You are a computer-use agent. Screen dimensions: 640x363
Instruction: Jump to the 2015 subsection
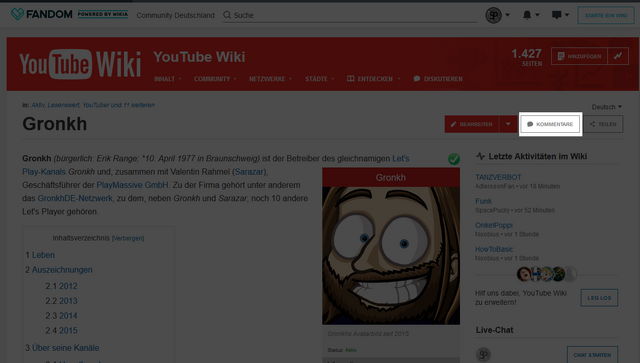point(68,330)
